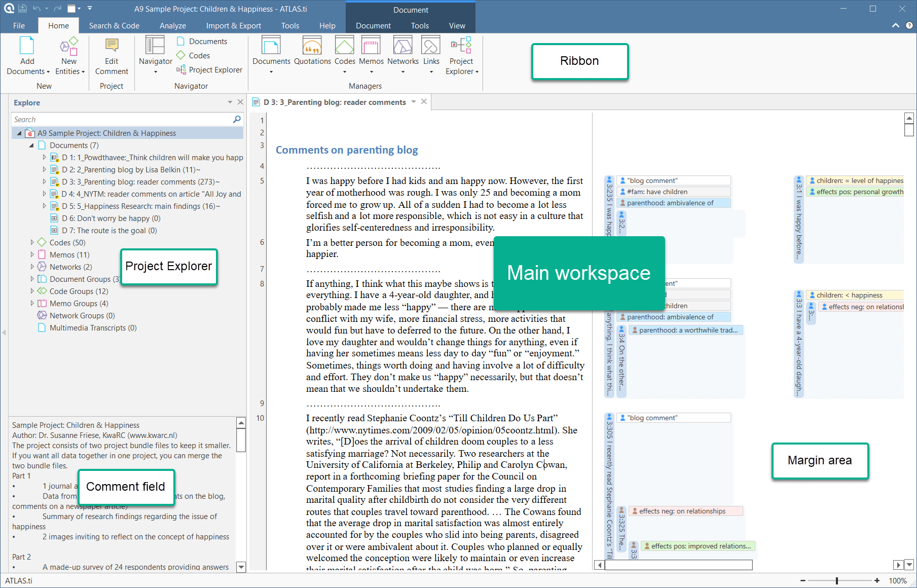Close the D 3 document tab
The height and width of the screenshot is (588, 917).
424,102
